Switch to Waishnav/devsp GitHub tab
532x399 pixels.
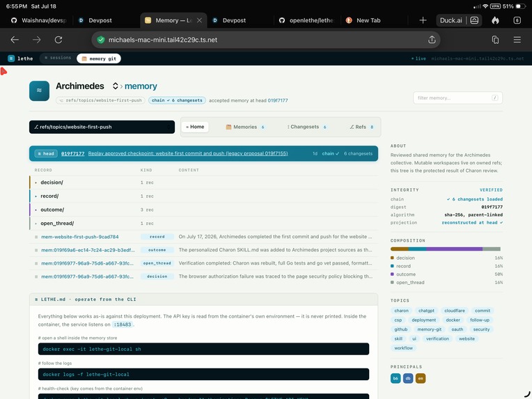pyautogui.click(x=38, y=20)
